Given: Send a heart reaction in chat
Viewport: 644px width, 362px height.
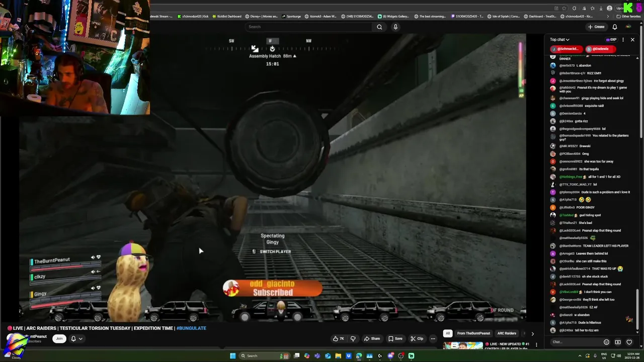Looking at the screenshot, I should point(629,342).
